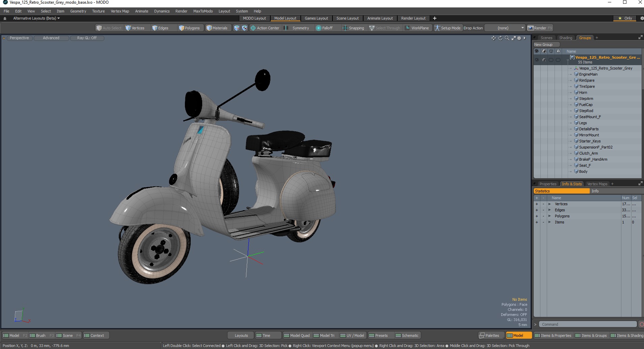Image resolution: width=644 pixels, height=349 pixels.
Task: Toggle Snapping
Action: (x=353, y=28)
